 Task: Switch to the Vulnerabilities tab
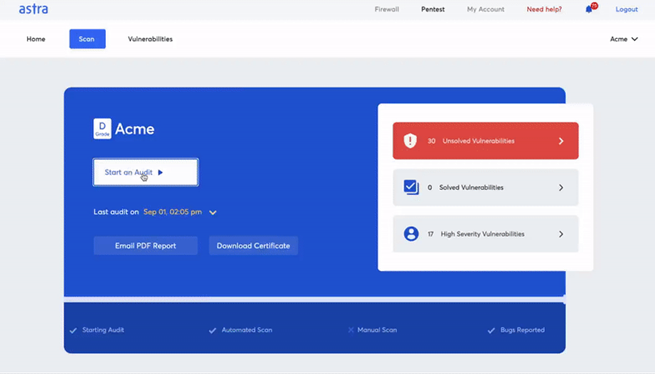pyautogui.click(x=150, y=39)
